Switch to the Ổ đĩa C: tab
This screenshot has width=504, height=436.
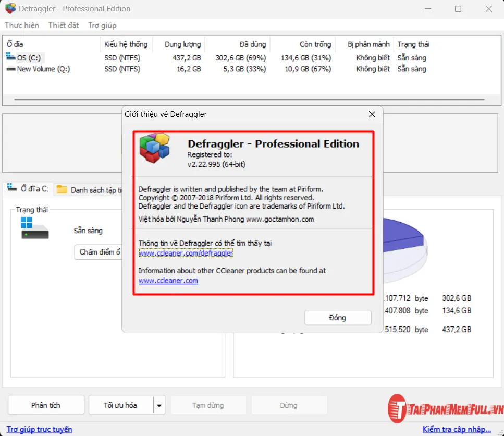pyautogui.click(x=29, y=189)
